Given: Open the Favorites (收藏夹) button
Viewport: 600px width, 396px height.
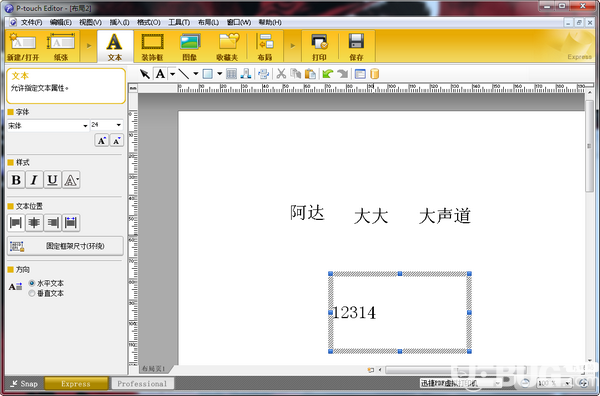Looking at the screenshot, I should point(228,47).
